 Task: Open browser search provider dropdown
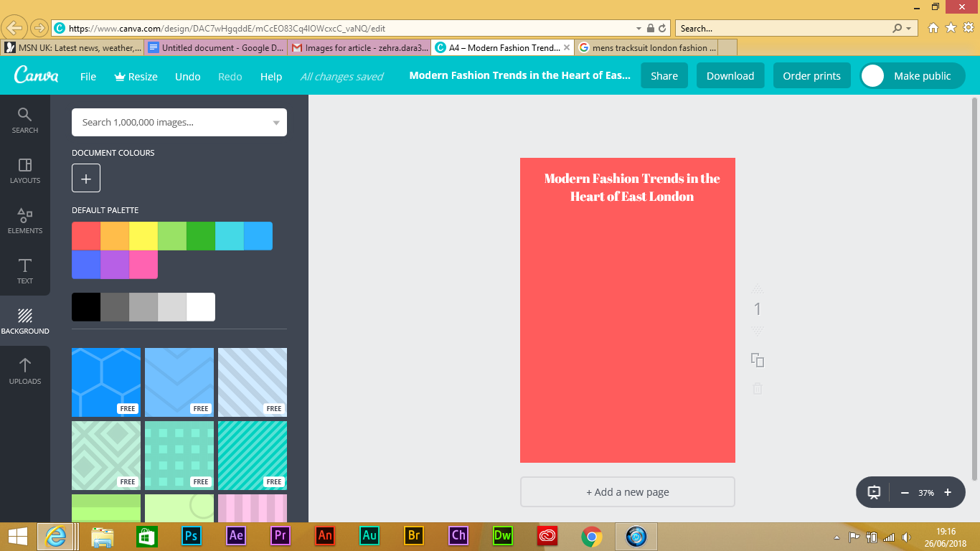pos(909,28)
